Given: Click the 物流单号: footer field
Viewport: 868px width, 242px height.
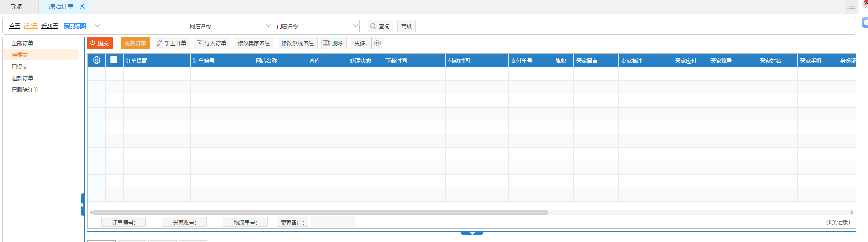Looking at the screenshot, I should (245, 222).
